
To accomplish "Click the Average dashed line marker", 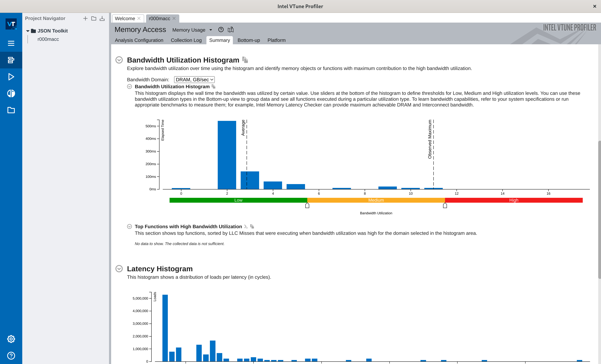I will pos(247,154).
